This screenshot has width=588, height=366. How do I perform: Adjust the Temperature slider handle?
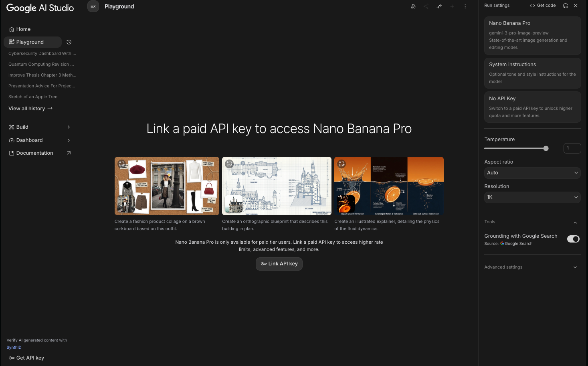546,148
